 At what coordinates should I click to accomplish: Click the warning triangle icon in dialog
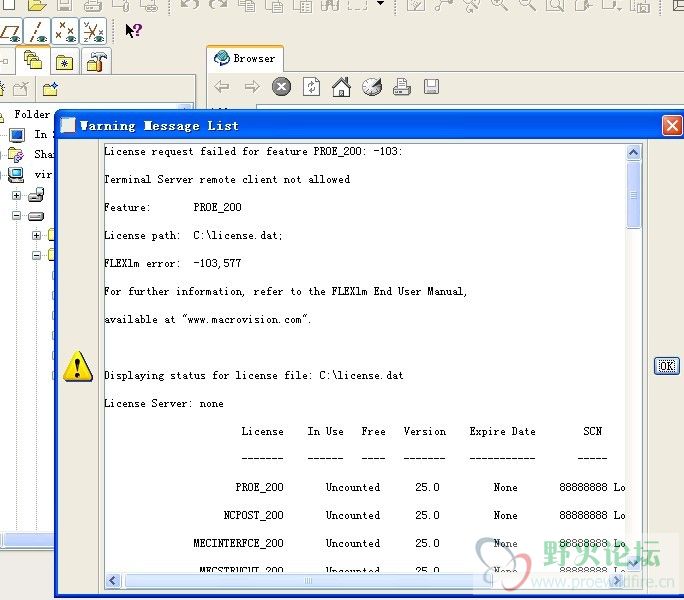point(78,367)
